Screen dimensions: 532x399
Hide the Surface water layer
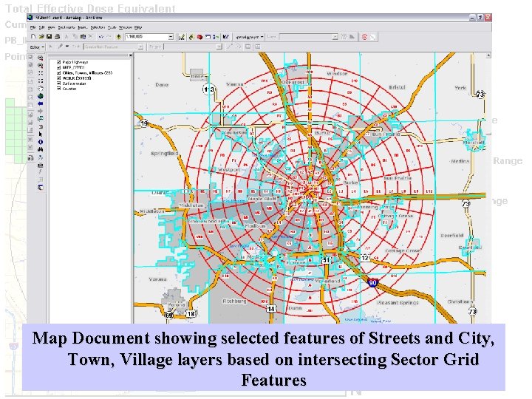[58, 83]
